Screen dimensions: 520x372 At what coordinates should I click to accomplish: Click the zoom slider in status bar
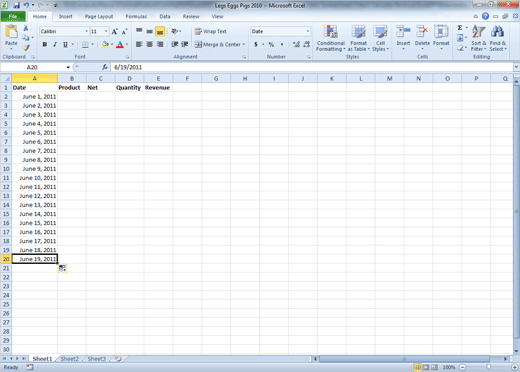pyautogui.click(x=489, y=367)
